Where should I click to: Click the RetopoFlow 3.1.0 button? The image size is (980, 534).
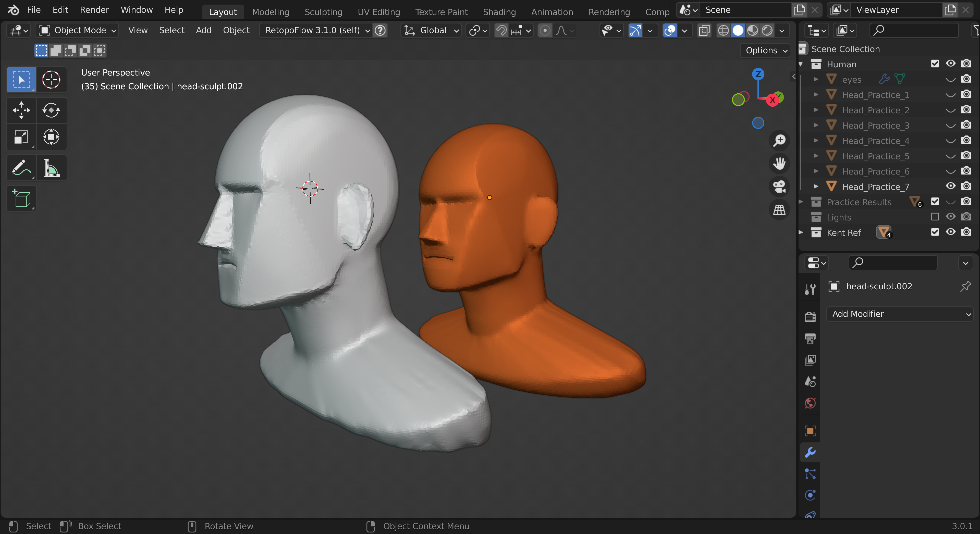312,30
